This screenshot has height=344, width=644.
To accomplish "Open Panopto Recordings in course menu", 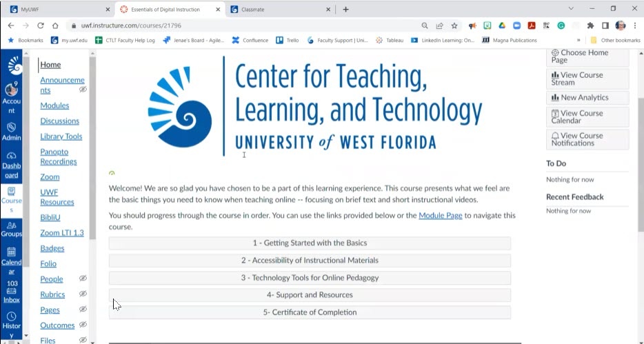I will (59, 156).
